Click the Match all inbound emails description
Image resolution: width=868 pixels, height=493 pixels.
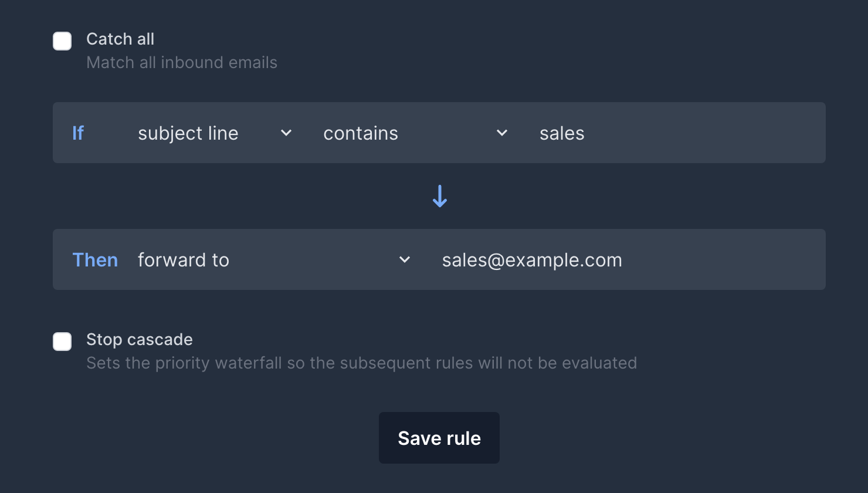[x=182, y=62]
